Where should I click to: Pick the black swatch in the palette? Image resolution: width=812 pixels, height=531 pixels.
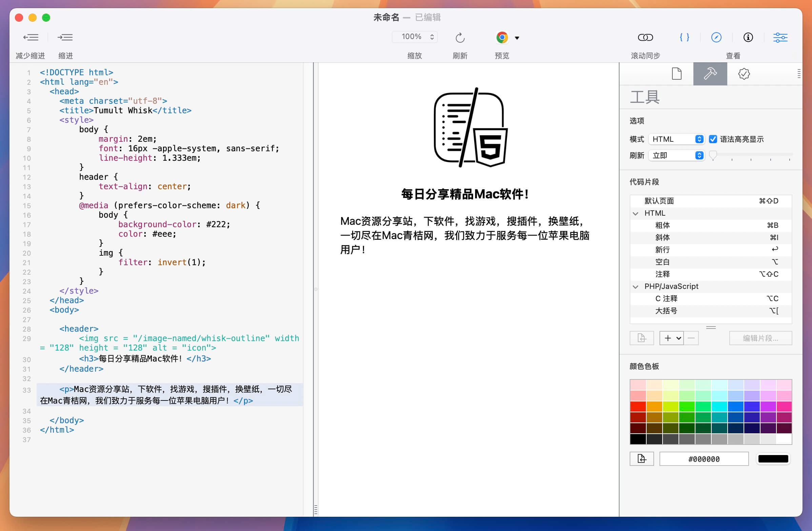tap(638, 439)
